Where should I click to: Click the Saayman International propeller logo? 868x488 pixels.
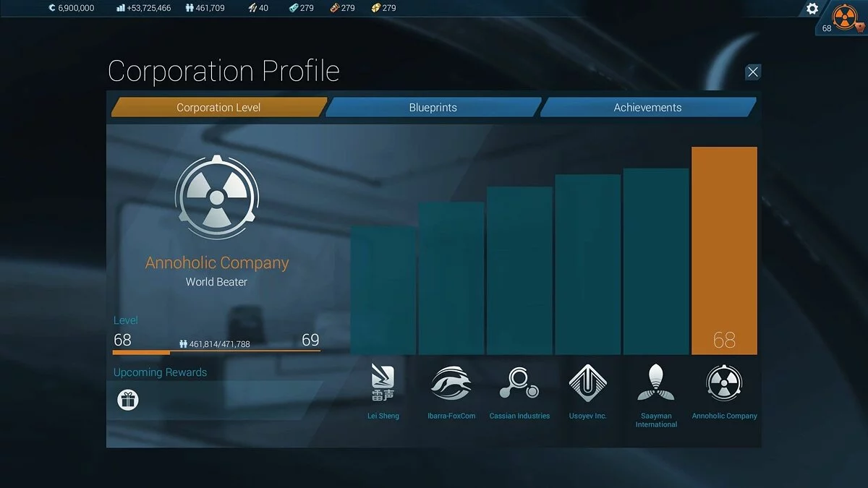[656, 383]
